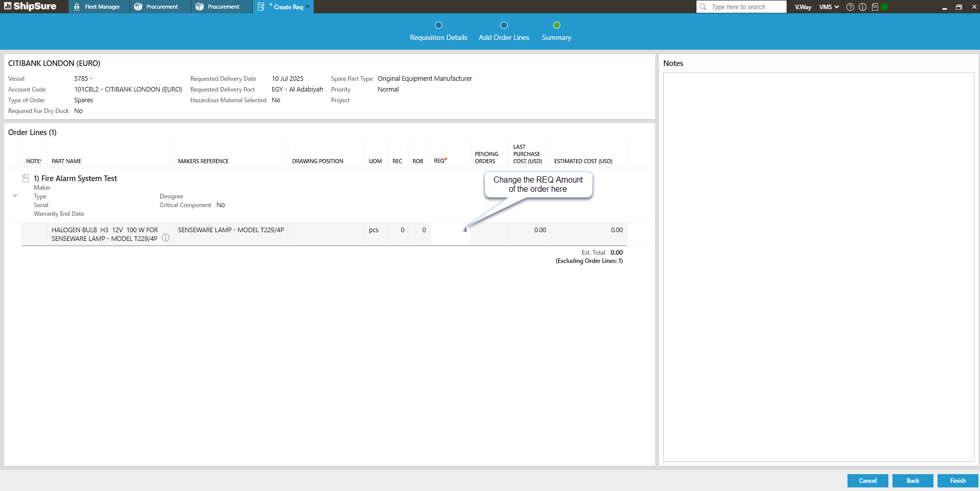
Task: Click the Back button
Action: (x=912, y=481)
